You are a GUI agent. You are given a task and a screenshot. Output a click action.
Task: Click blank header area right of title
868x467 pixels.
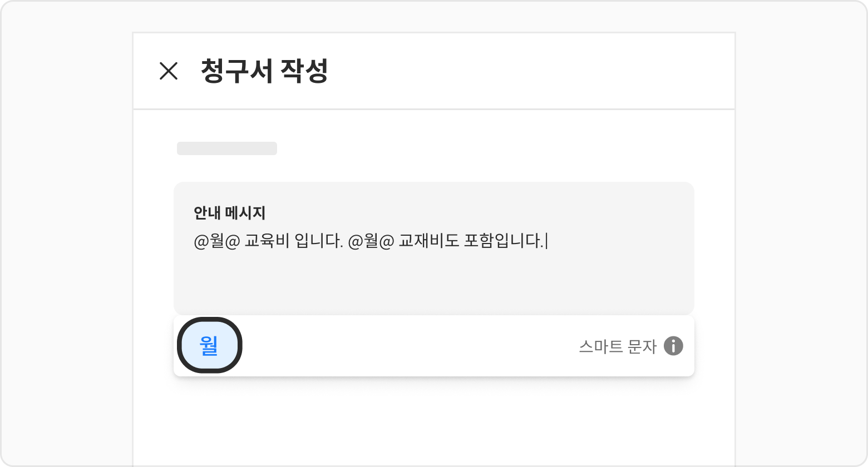pos(529,71)
